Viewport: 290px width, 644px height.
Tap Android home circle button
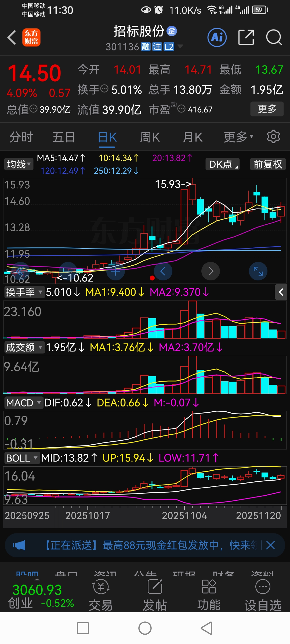coord(145,628)
